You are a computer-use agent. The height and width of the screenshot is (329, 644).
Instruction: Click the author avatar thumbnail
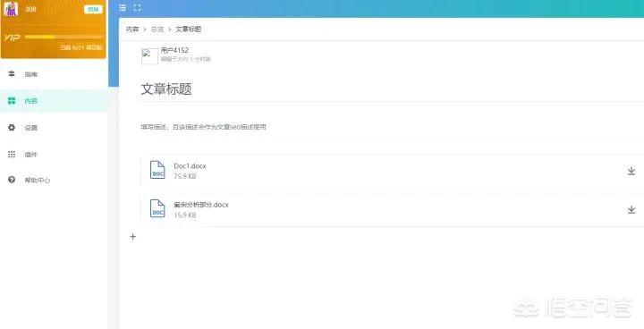pos(149,56)
